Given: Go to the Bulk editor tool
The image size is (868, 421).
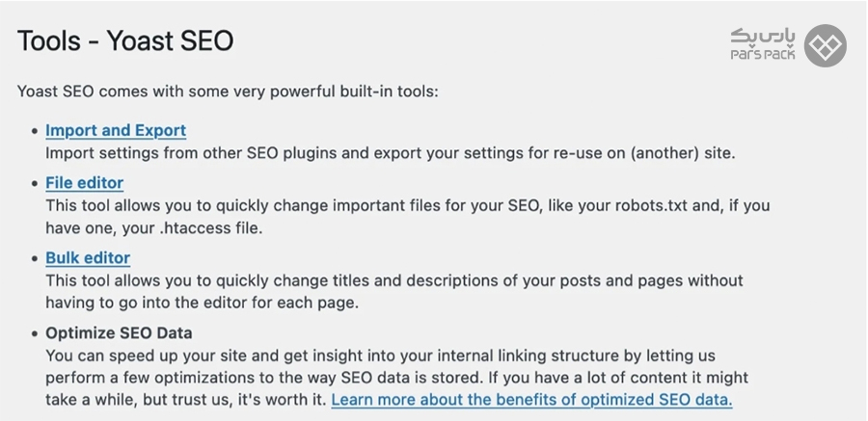Looking at the screenshot, I should point(88,258).
